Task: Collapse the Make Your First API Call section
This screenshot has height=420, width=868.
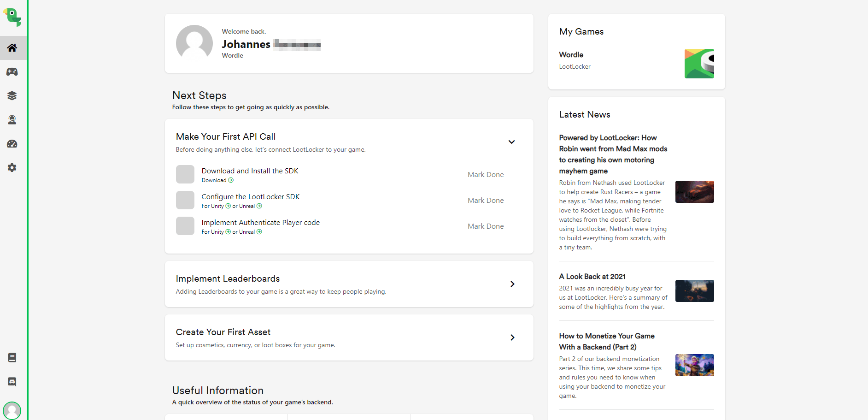Action: pyautogui.click(x=511, y=142)
